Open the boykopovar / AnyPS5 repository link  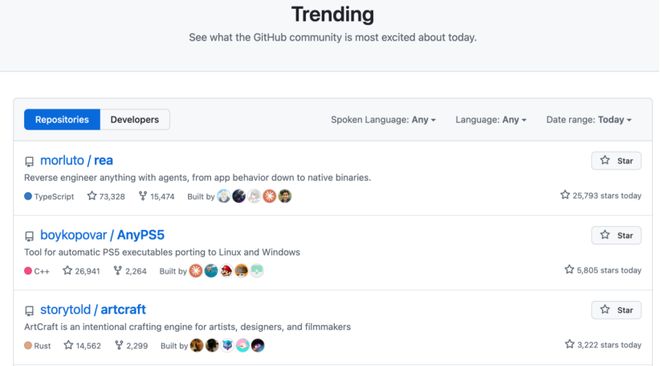pyautogui.click(x=102, y=235)
